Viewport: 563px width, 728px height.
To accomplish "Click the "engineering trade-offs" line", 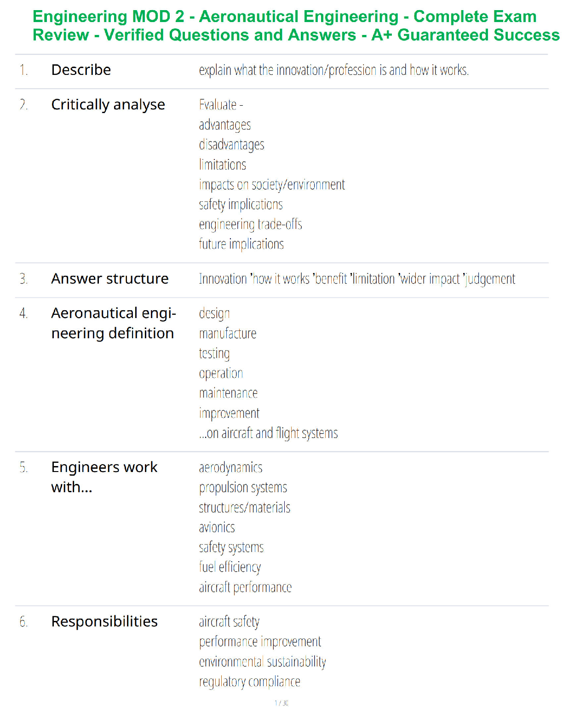I will pyautogui.click(x=251, y=224).
